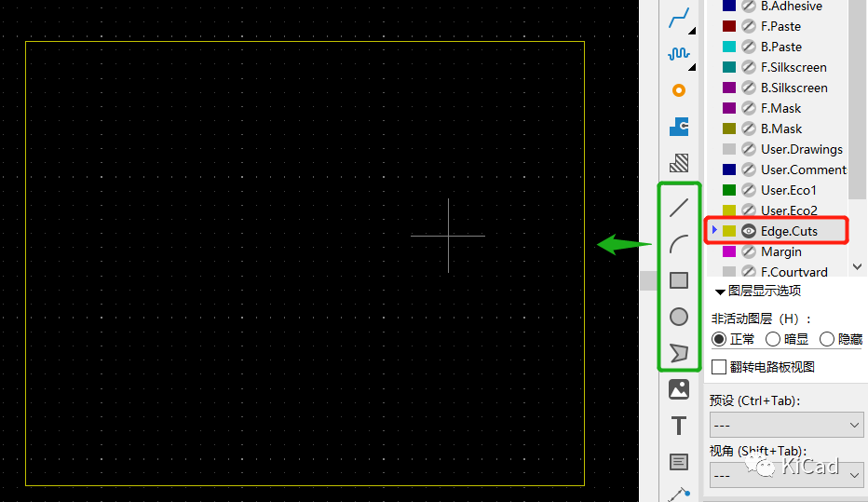Select the F.Silkscreen layer name
Viewport: 868px width, 502px height.
(x=793, y=67)
